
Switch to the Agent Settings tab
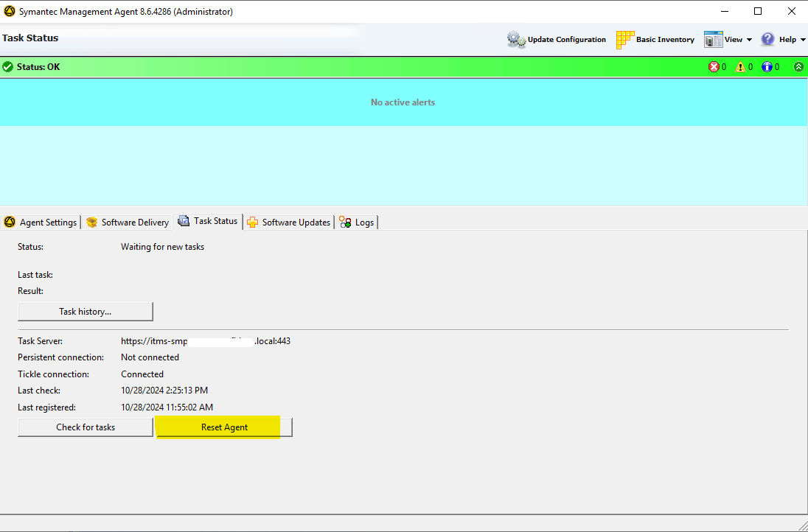[41, 222]
